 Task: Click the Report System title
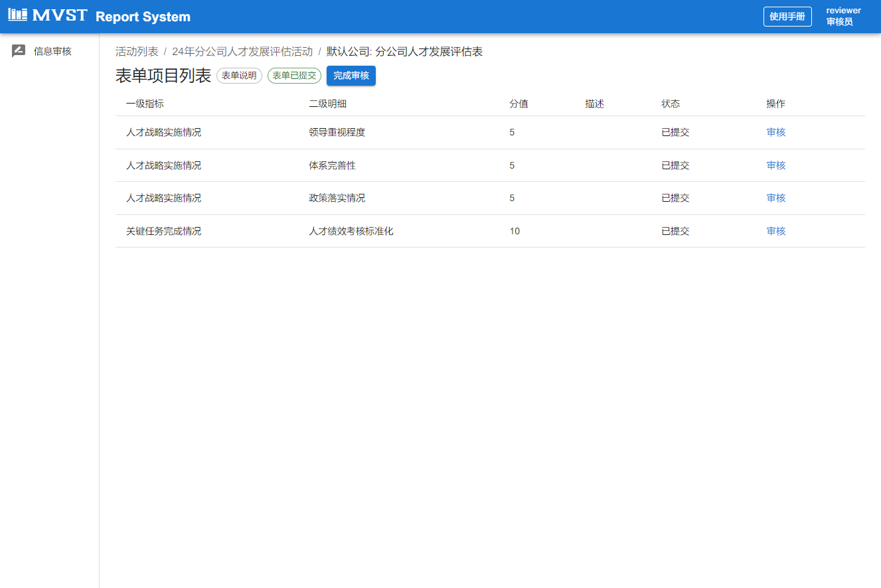143,17
